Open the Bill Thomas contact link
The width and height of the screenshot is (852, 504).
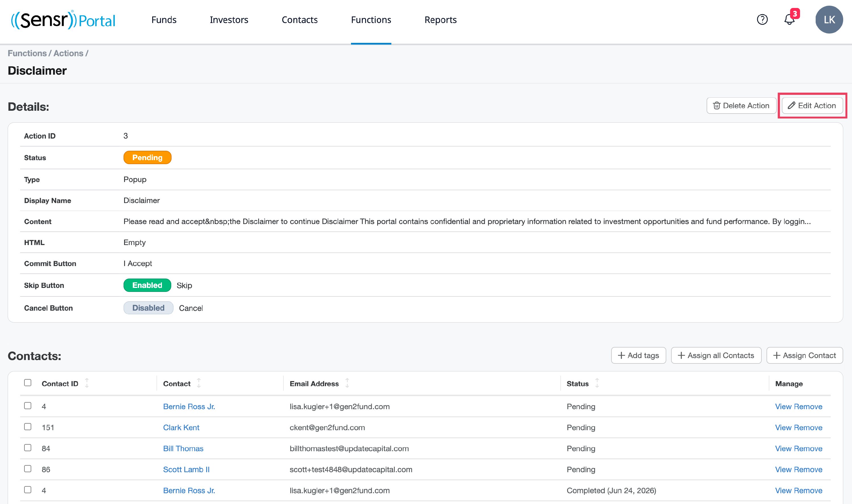click(183, 449)
